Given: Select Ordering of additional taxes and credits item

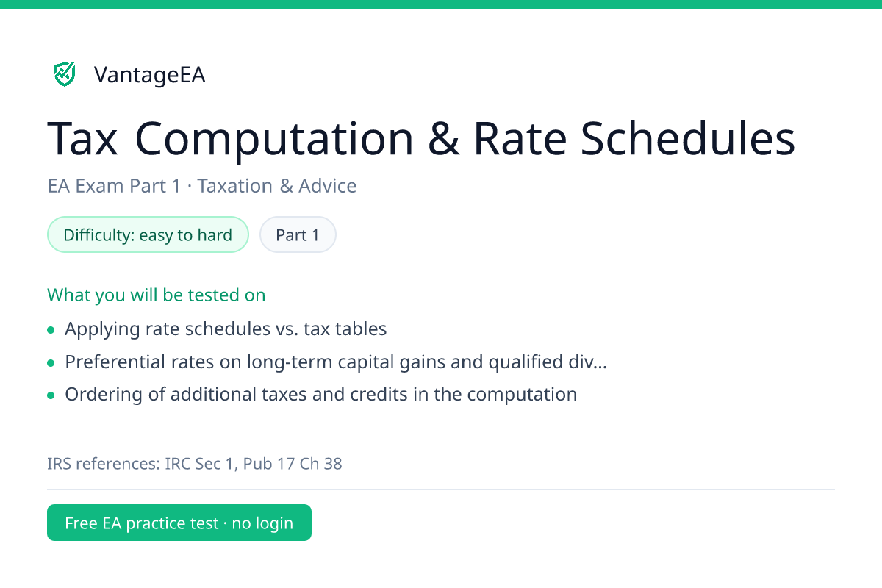Looking at the screenshot, I should 320,394.
